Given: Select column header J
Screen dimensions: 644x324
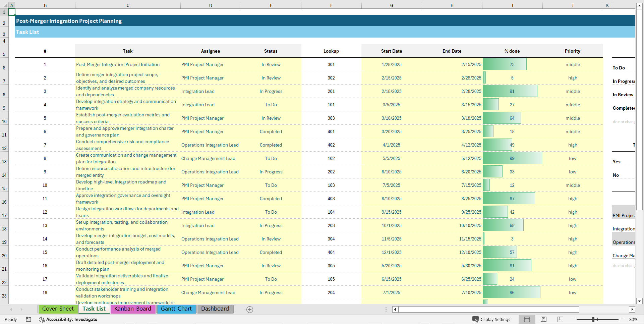Looking at the screenshot, I should click(572, 5).
